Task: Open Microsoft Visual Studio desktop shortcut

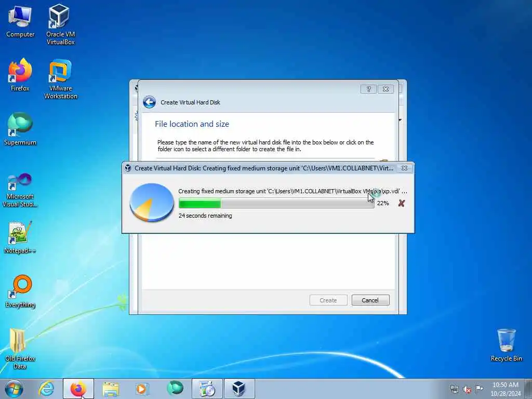Action: tap(20, 190)
